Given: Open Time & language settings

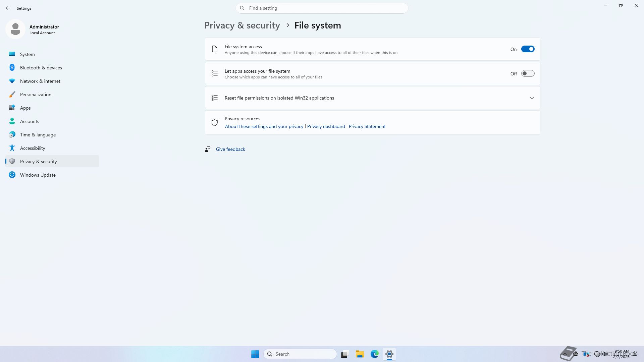Looking at the screenshot, I should tap(38, 135).
